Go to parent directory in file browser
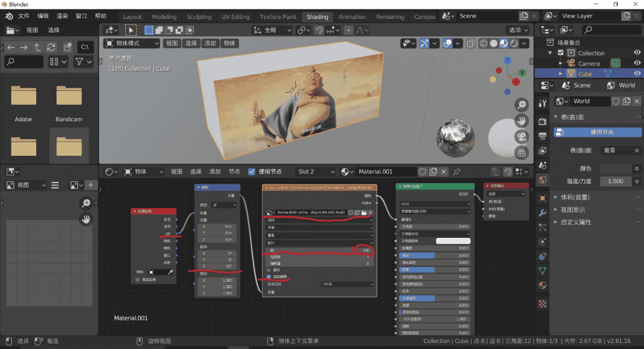The image size is (644, 349). tap(37, 47)
